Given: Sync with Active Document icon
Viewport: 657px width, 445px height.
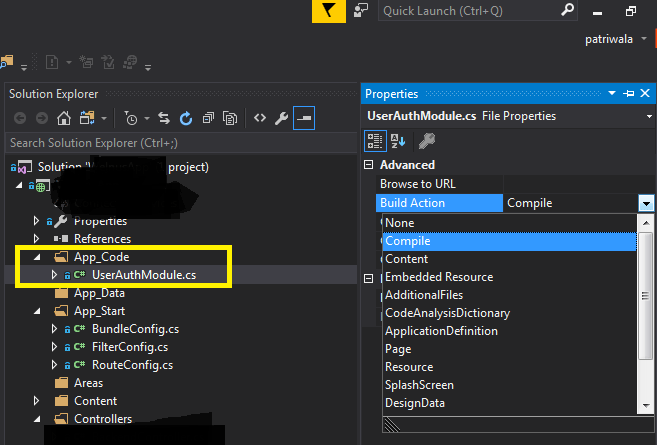Looking at the screenshot, I should (x=164, y=119).
